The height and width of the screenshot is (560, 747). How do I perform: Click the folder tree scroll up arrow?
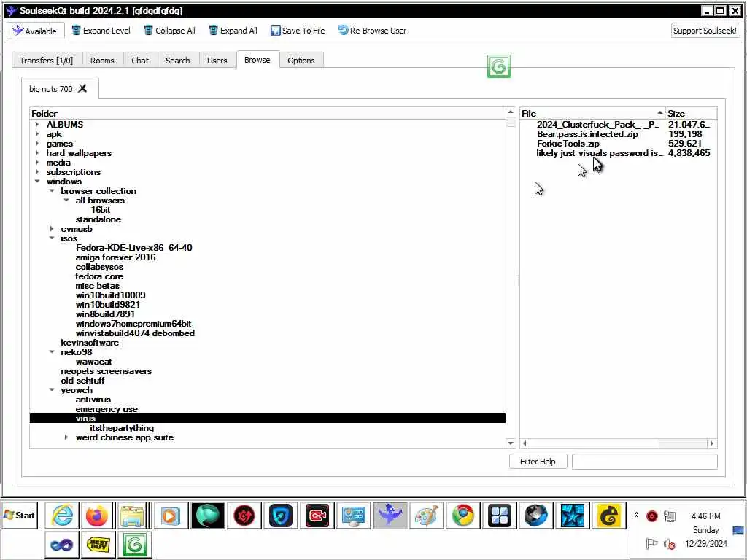[511, 112]
